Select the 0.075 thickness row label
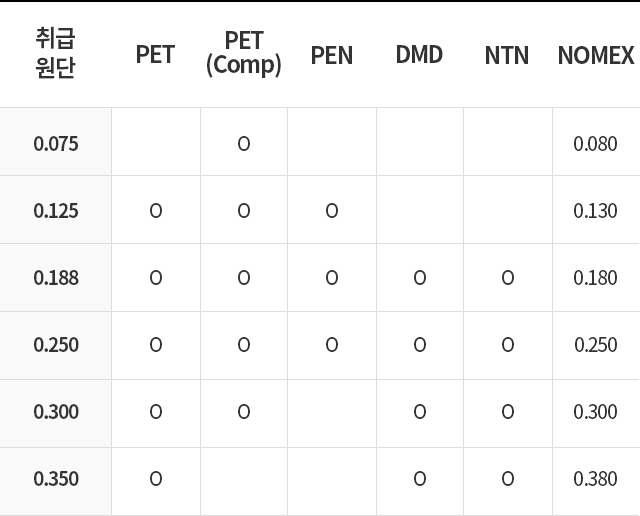 (56, 144)
